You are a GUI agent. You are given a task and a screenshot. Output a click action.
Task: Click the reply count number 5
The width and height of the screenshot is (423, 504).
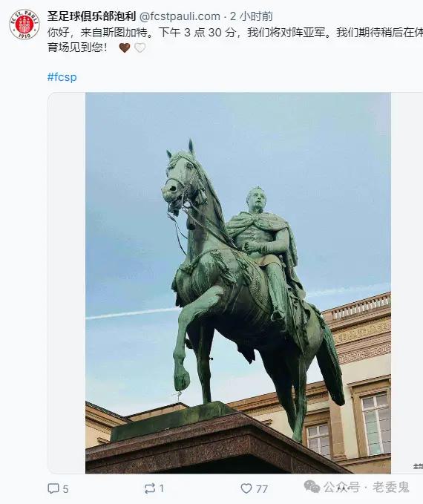65,489
